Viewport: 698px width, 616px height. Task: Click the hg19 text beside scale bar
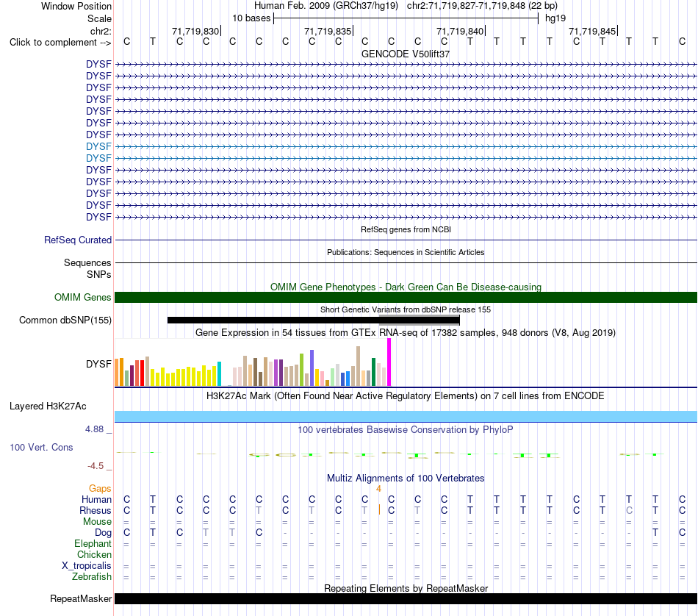pyautogui.click(x=555, y=18)
